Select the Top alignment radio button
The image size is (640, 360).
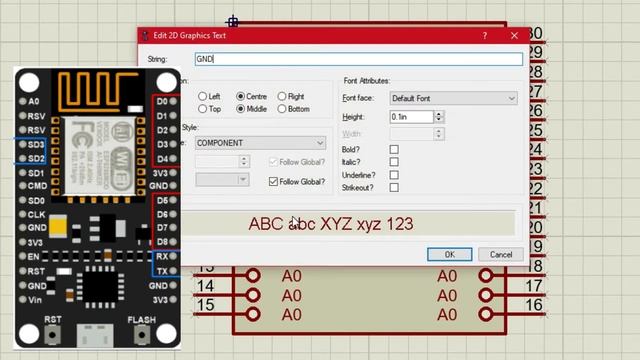[202, 109]
